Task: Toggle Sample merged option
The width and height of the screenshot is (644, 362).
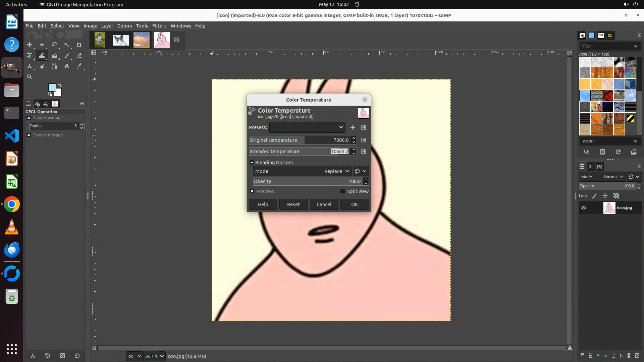Action: [29, 135]
